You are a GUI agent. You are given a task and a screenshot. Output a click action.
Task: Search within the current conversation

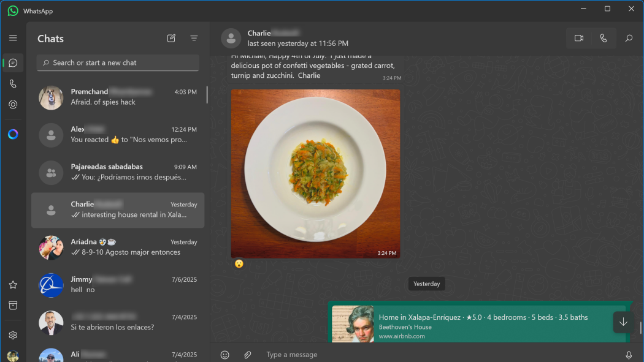(x=629, y=38)
